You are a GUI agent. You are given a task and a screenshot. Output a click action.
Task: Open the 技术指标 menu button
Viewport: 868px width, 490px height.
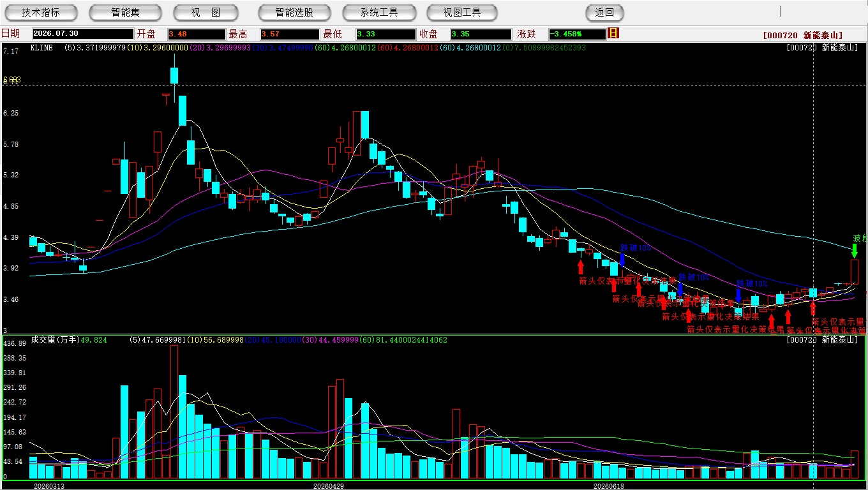click(x=41, y=12)
